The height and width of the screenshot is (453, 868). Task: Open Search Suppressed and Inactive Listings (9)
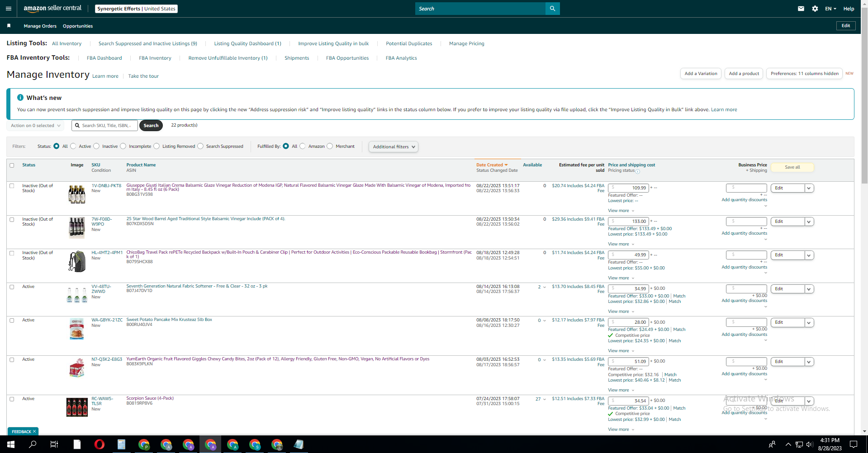148,43
